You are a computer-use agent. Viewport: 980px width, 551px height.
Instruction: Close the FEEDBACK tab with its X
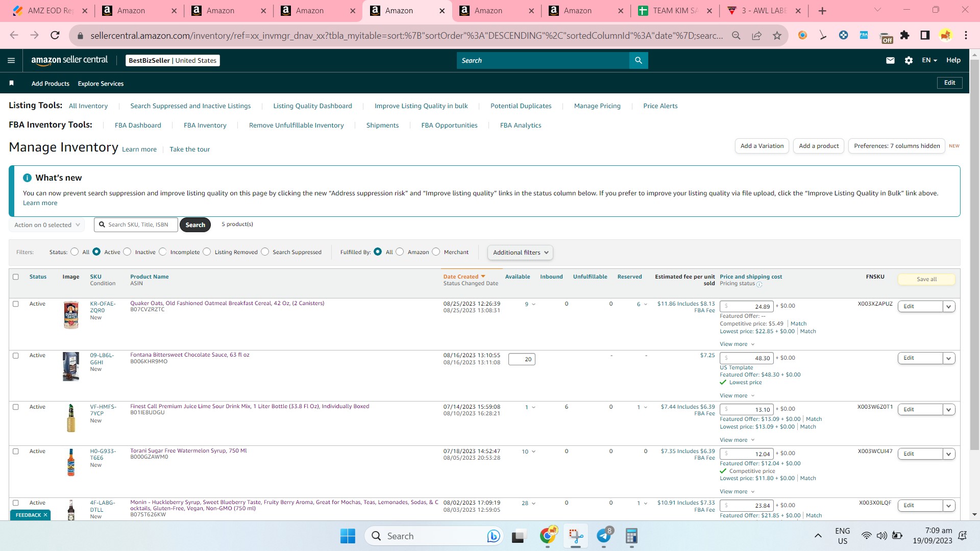pos(45,515)
